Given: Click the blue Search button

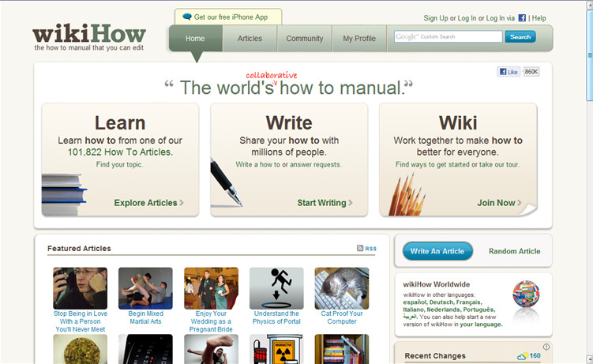Looking at the screenshot, I should [x=520, y=37].
